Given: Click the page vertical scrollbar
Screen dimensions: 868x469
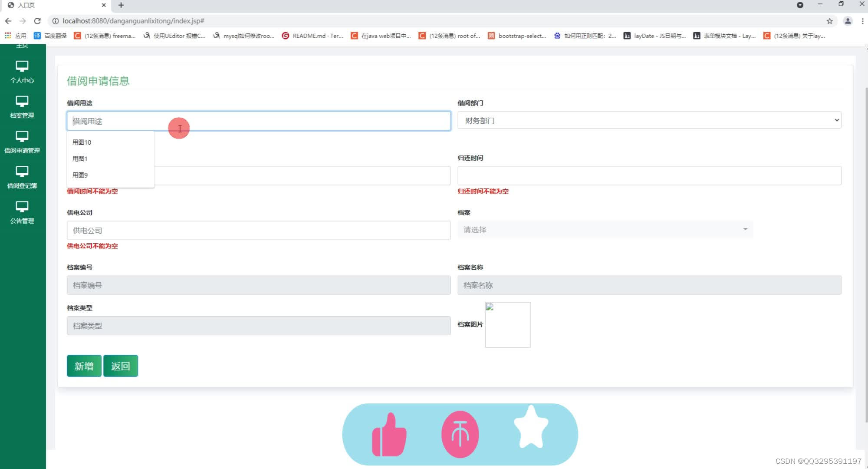Looking at the screenshot, I should pos(866,254).
